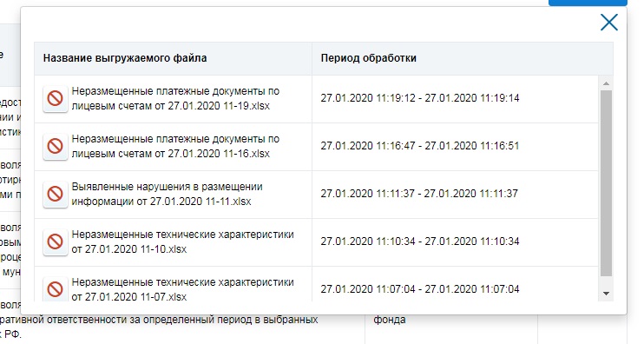Open file Неразмещенные технические характеристики 11-07.xlsx
This screenshot has width=644, height=344.
click(182, 289)
